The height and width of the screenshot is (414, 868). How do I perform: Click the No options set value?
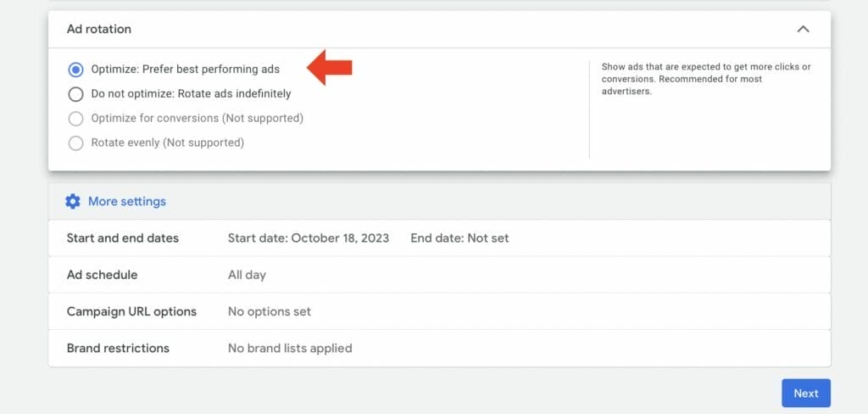click(270, 311)
